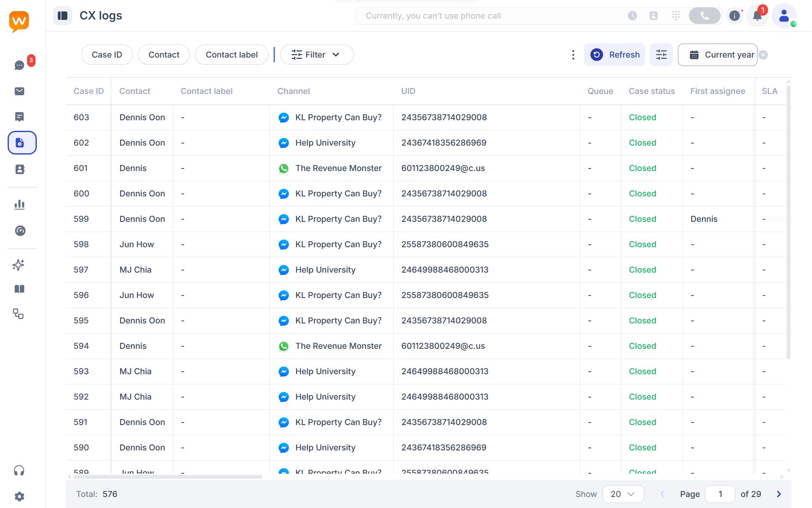Open the chat inbox icon with badge
Screen dimensions: 812x508
[x=19, y=65]
